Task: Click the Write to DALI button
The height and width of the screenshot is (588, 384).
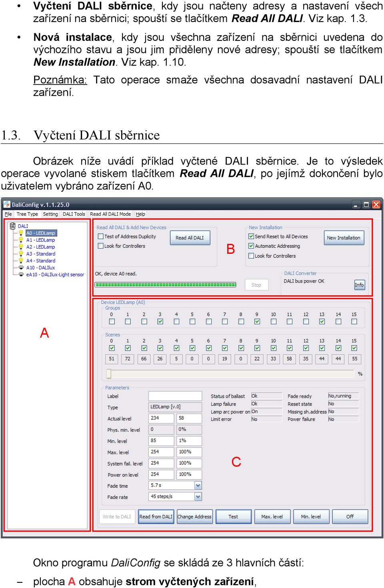Action: click(x=117, y=517)
